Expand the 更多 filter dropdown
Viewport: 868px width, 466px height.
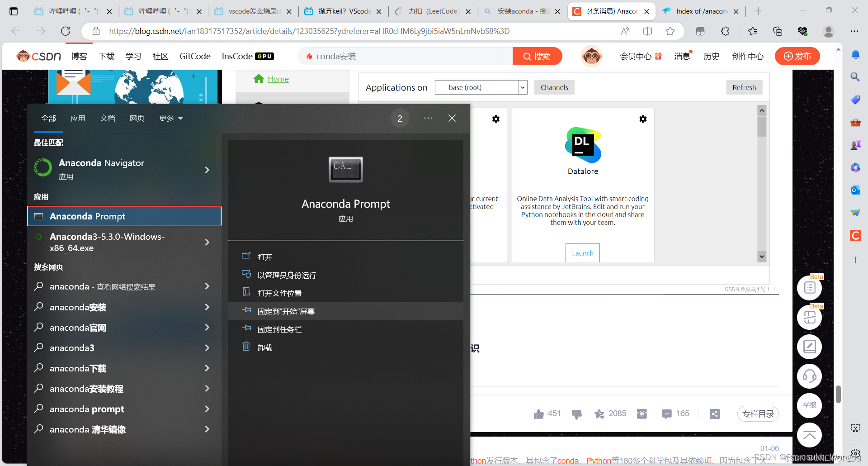171,118
